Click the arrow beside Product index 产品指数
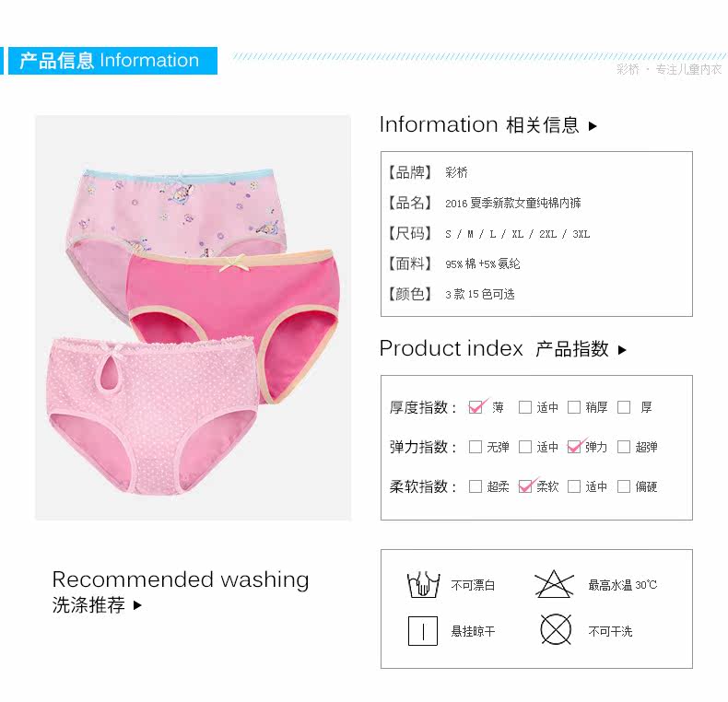This screenshot has height=702, width=728. [622, 350]
